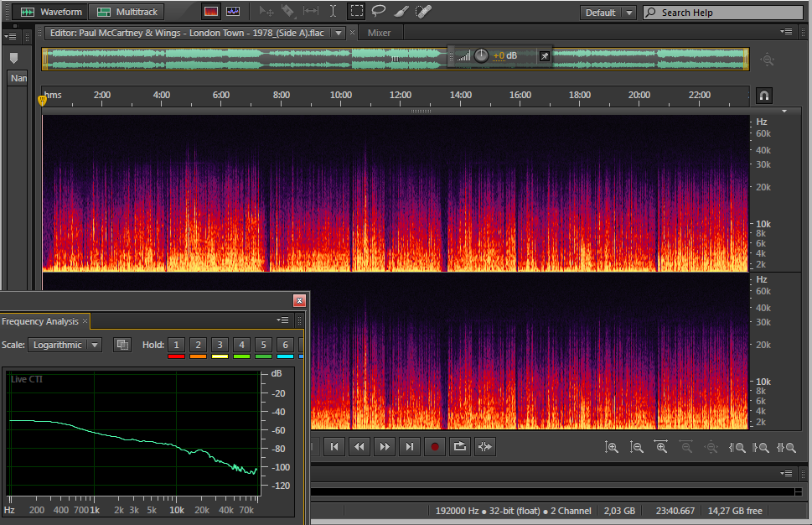This screenshot has width=812, height=525.
Task: Click the yellow playhead marker at start
Action: pos(43,100)
